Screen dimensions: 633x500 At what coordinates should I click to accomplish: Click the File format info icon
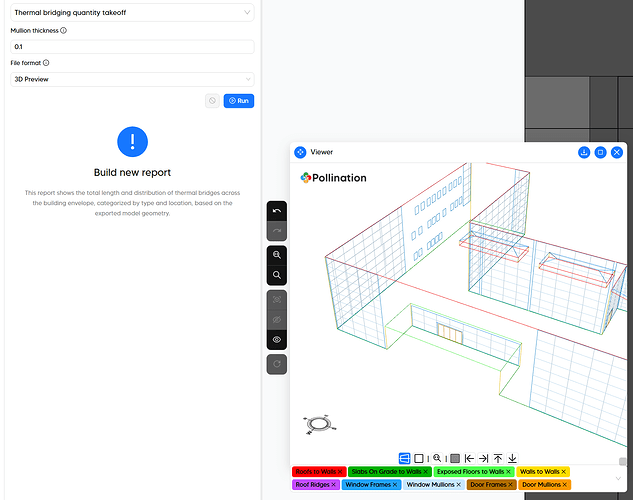47,62
